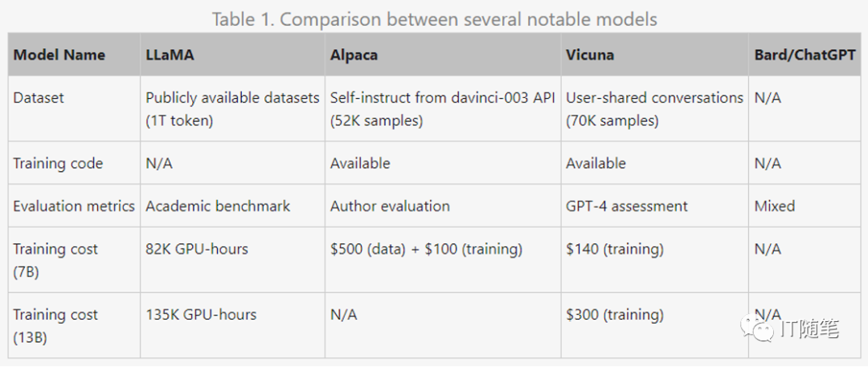This screenshot has height=367, width=868.
Task: Click the Training cost (13B) row label
Action: (x=55, y=325)
